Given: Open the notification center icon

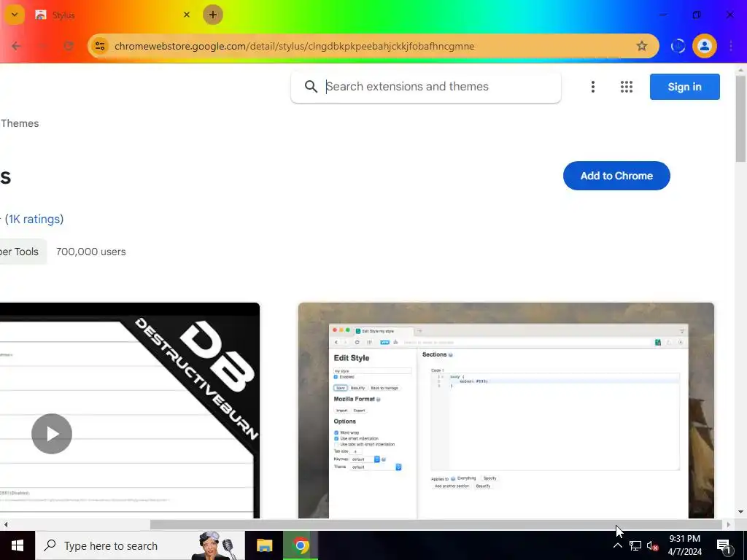Looking at the screenshot, I should coord(724,546).
